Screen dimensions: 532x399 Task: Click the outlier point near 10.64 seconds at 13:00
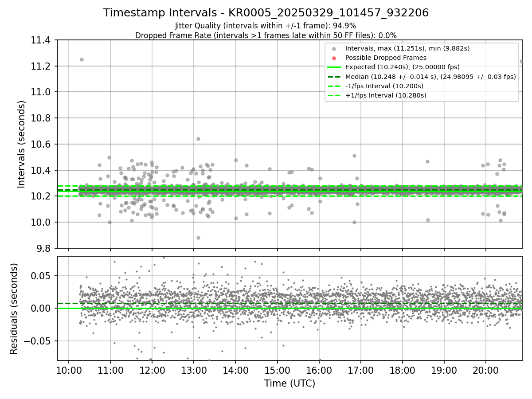(198, 139)
